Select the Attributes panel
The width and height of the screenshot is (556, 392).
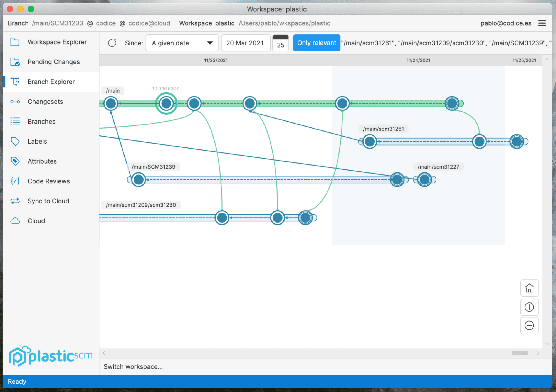(x=42, y=161)
